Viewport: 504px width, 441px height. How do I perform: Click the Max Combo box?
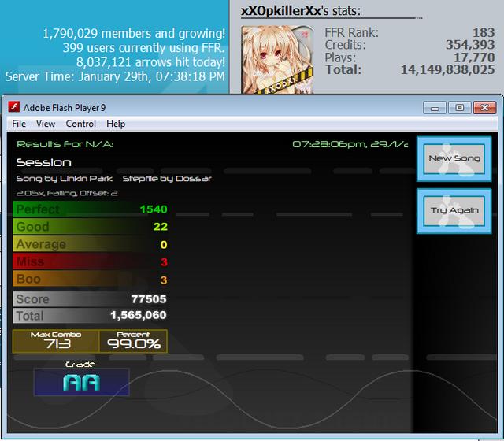[x=56, y=341]
